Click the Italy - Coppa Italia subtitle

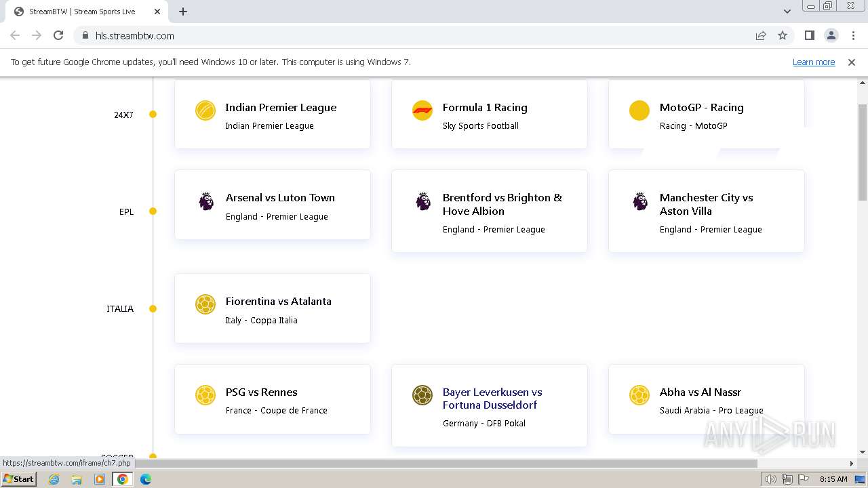coord(262,320)
